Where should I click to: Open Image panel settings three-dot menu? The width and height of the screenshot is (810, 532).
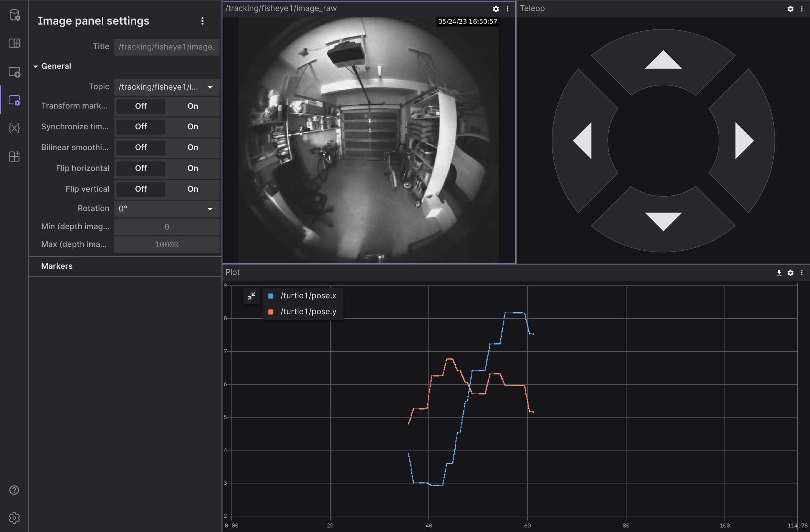pos(202,21)
